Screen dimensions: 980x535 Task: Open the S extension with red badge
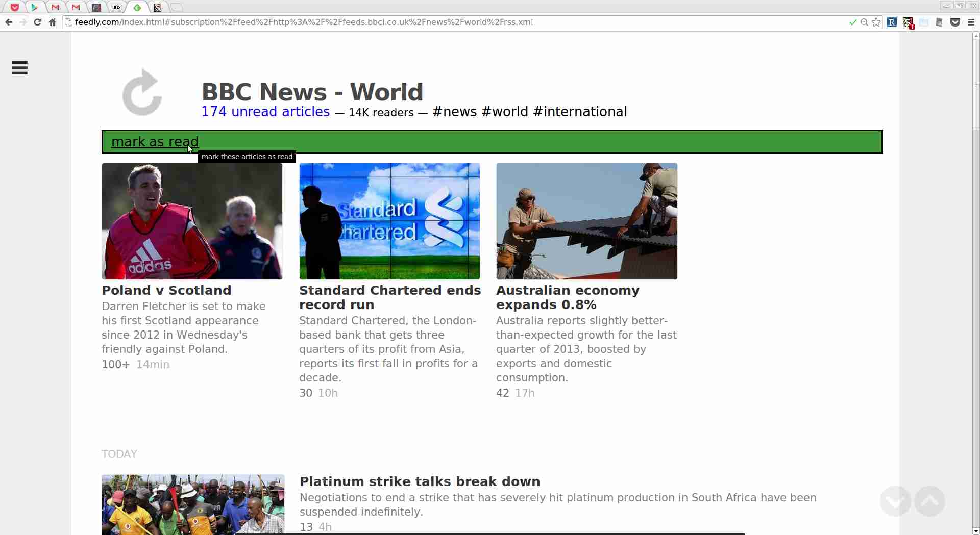click(908, 22)
